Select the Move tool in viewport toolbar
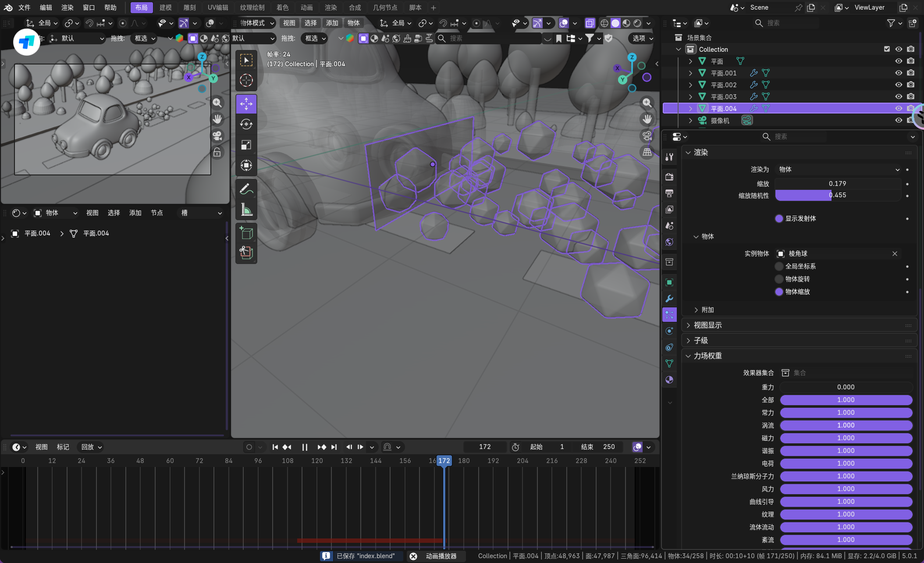This screenshot has height=563, width=924. [246, 104]
